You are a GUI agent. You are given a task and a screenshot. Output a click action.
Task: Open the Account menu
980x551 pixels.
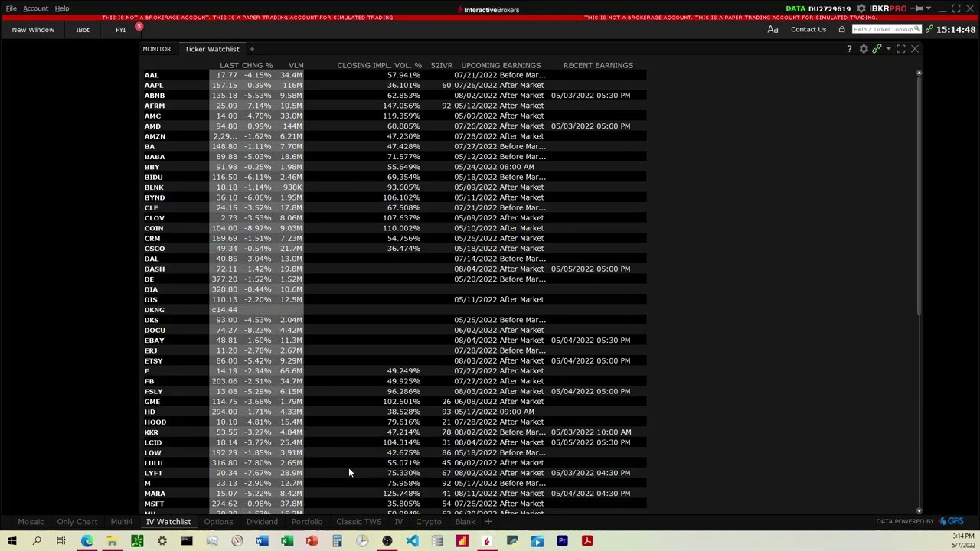(x=35, y=8)
